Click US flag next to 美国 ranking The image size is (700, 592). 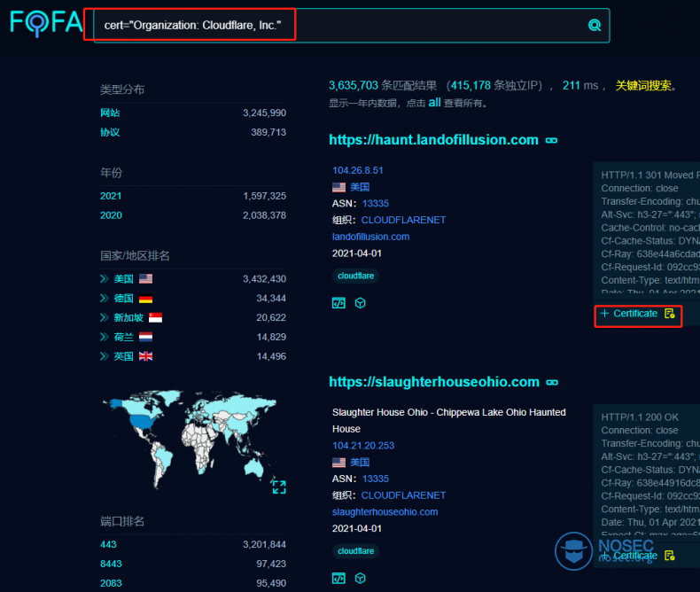tap(145, 279)
